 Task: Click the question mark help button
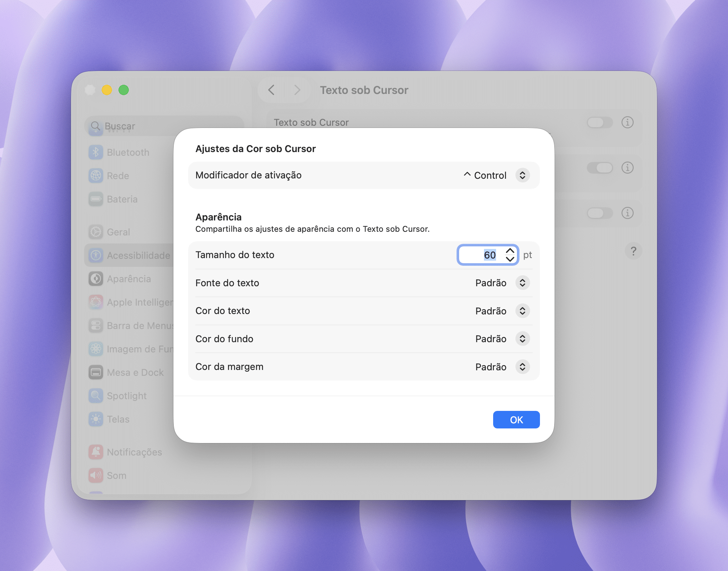(x=633, y=251)
